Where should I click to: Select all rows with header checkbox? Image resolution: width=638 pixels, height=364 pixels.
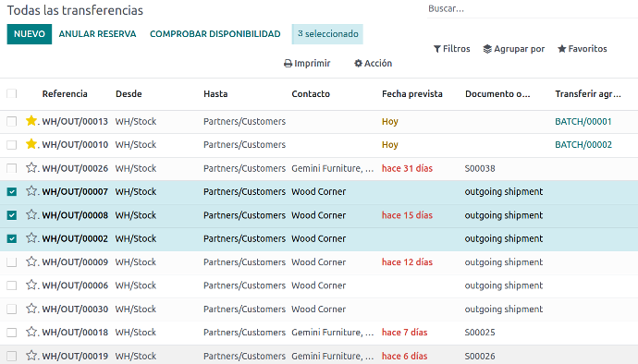pos(12,93)
